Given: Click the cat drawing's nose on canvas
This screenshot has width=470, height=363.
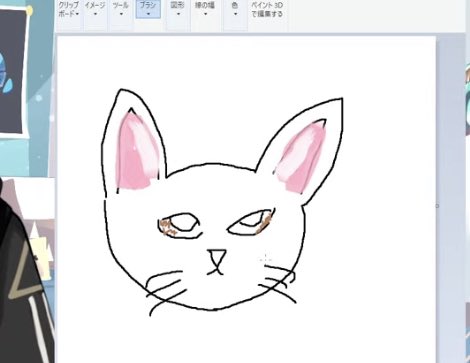Looking at the screenshot, I should (x=217, y=258).
